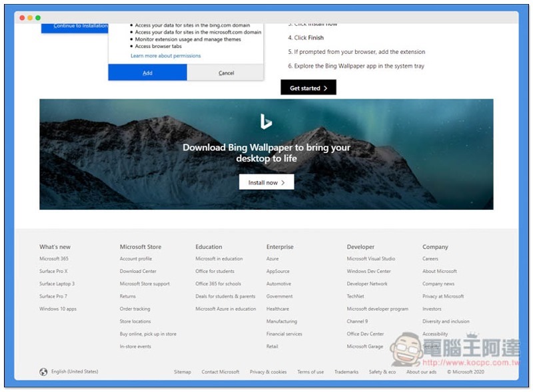Open Terms of use link
Screen dimensions: 533x392
(x=310, y=372)
